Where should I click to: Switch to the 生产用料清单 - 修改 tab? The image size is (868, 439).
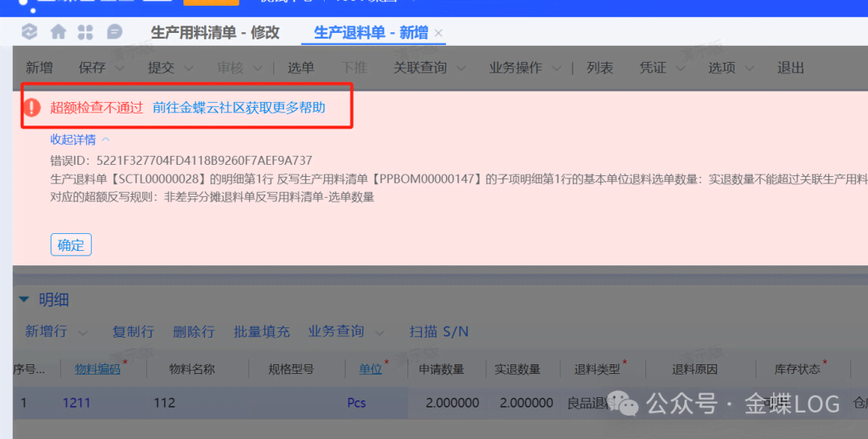pyautogui.click(x=215, y=33)
